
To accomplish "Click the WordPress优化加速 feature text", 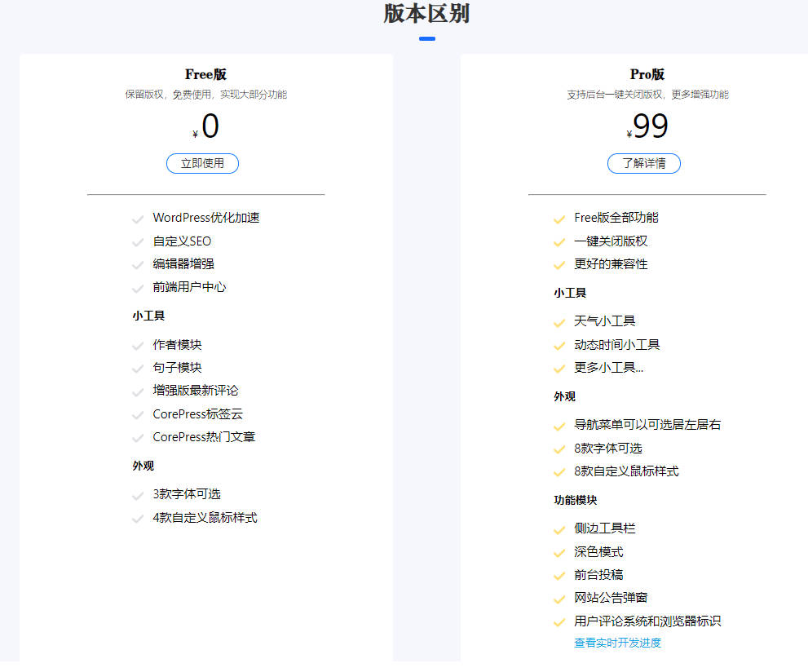I will (x=206, y=218).
